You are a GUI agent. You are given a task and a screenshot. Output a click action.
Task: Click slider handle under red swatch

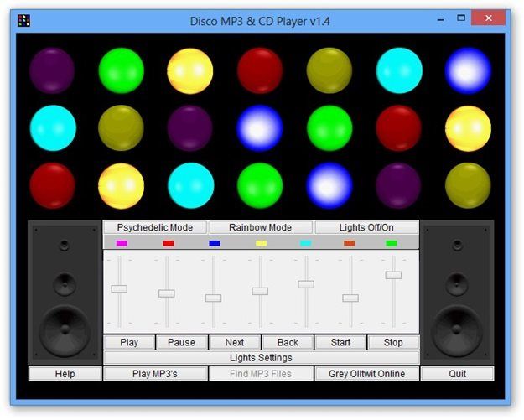(167, 293)
